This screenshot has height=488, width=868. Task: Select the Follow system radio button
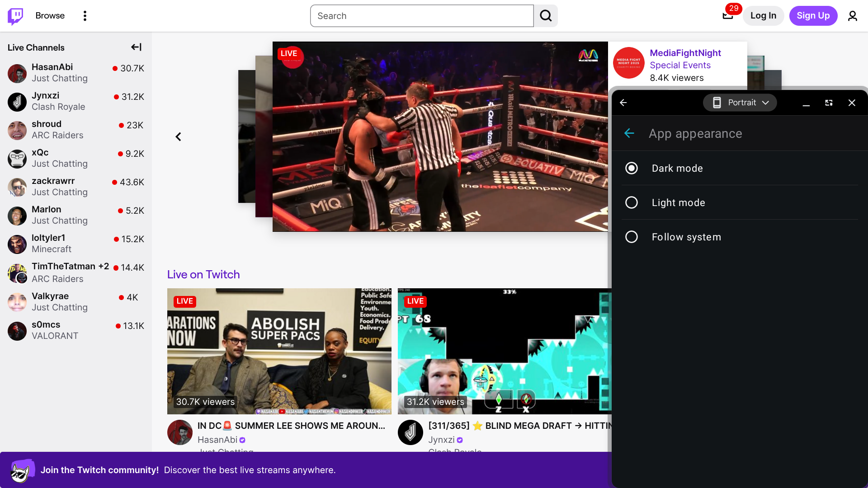(632, 237)
